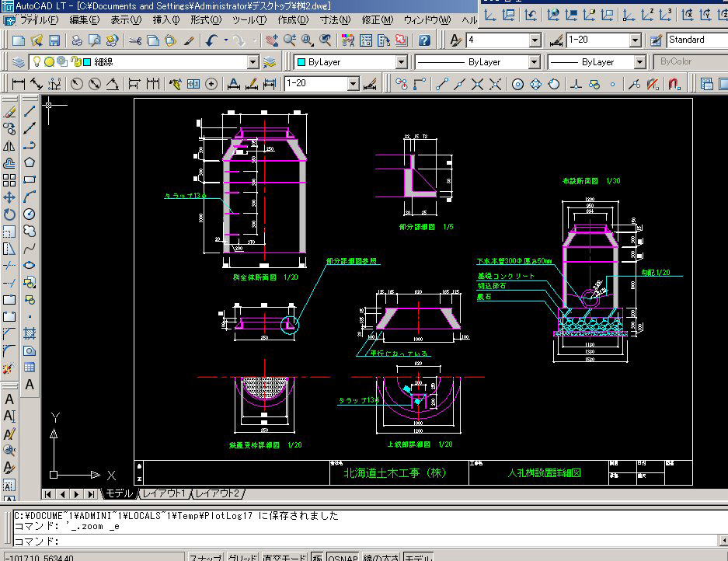Click the coordinate readout in status bar
Viewport: 728px width, 561px height.
coord(93,557)
